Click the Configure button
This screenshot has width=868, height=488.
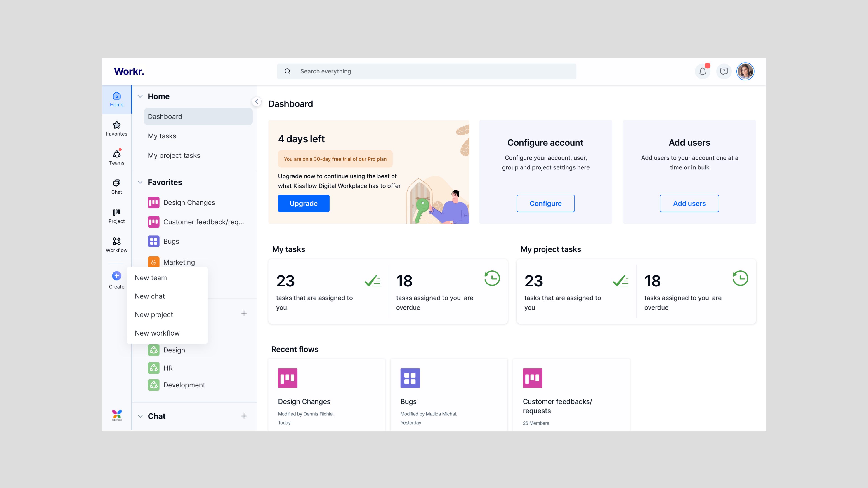coord(545,203)
